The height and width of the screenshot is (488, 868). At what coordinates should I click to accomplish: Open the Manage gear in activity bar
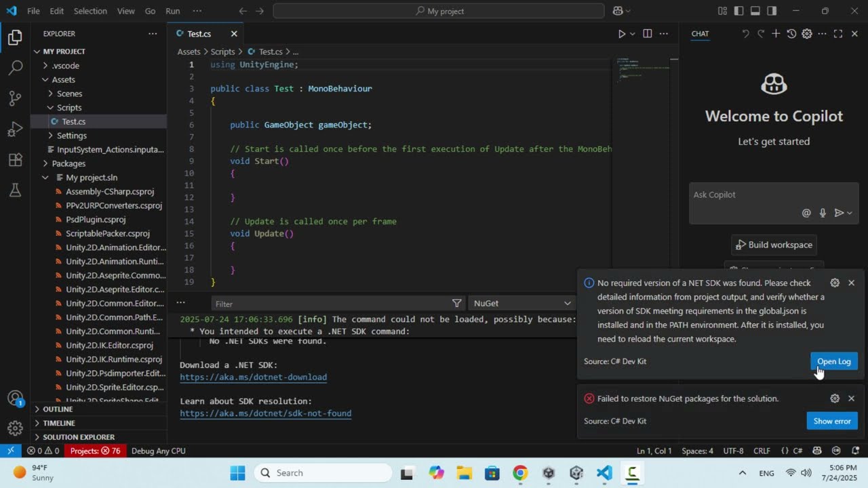pyautogui.click(x=15, y=428)
